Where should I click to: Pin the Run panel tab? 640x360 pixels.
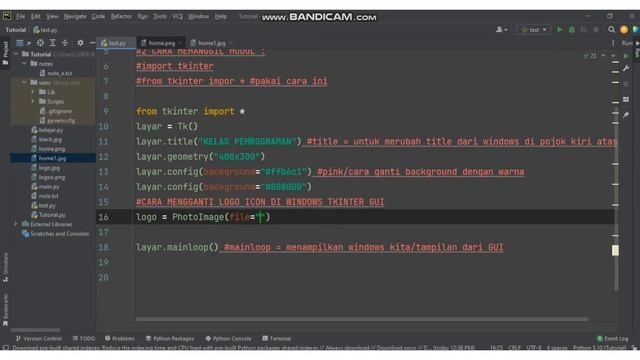click(x=626, y=115)
